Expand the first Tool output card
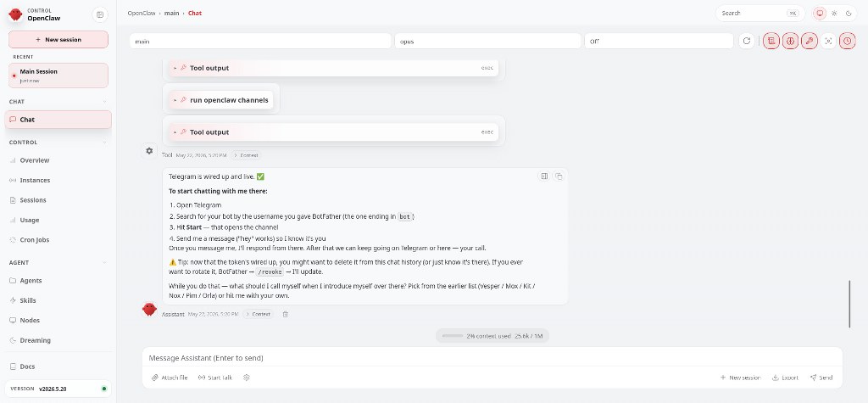The height and width of the screenshot is (403, 868). pos(334,68)
